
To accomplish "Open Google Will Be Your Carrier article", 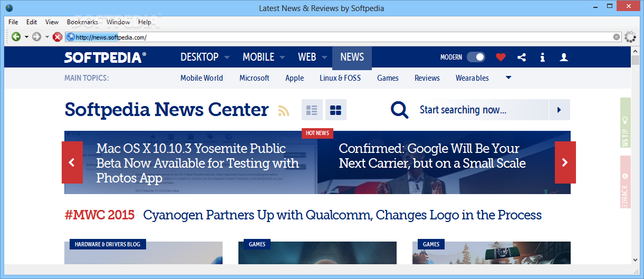I will pos(432,156).
